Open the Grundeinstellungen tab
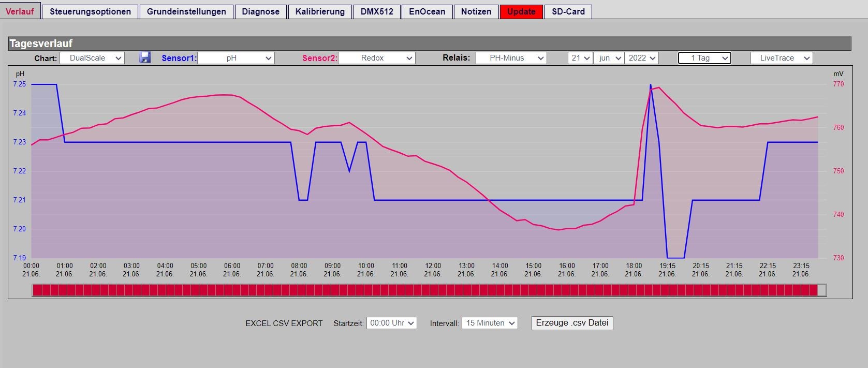The height and width of the screenshot is (368, 868). [x=186, y=11]
